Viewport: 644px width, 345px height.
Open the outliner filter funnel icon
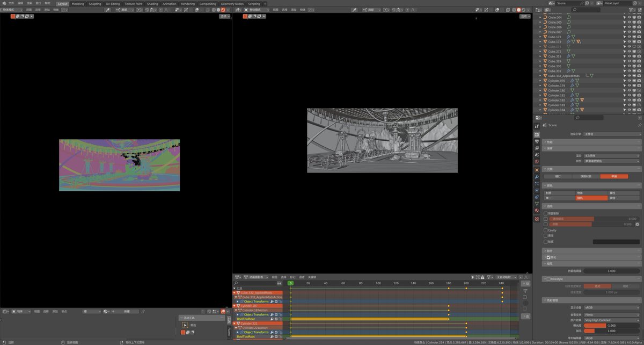pyautogui.click(x=631, y=10)
